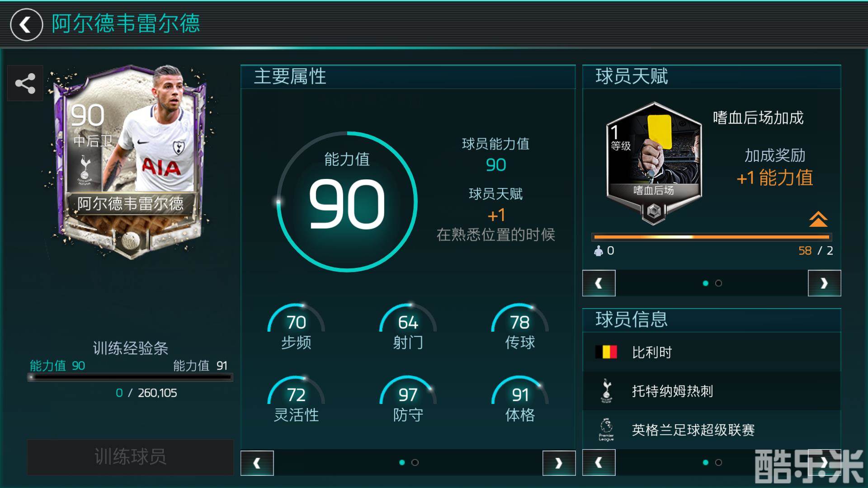Select the Premier League logo icon
The width and height of the screenshot is (868, 488).
click(x=606, y=430)
